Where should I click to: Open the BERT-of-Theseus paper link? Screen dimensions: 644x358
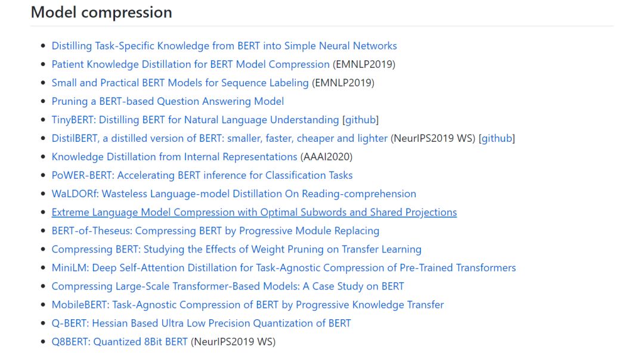[215, 231]
